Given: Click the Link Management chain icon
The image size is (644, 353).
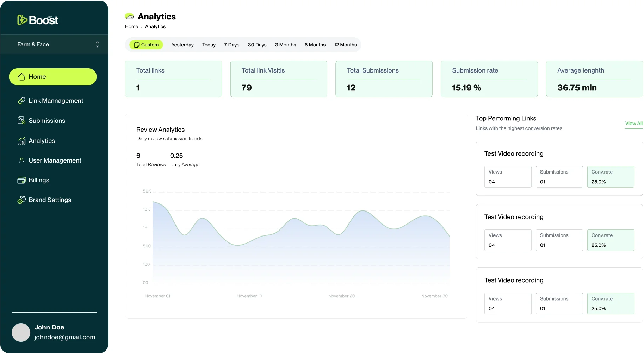Looking at the screenshot, I should click(x=21, y=101).
